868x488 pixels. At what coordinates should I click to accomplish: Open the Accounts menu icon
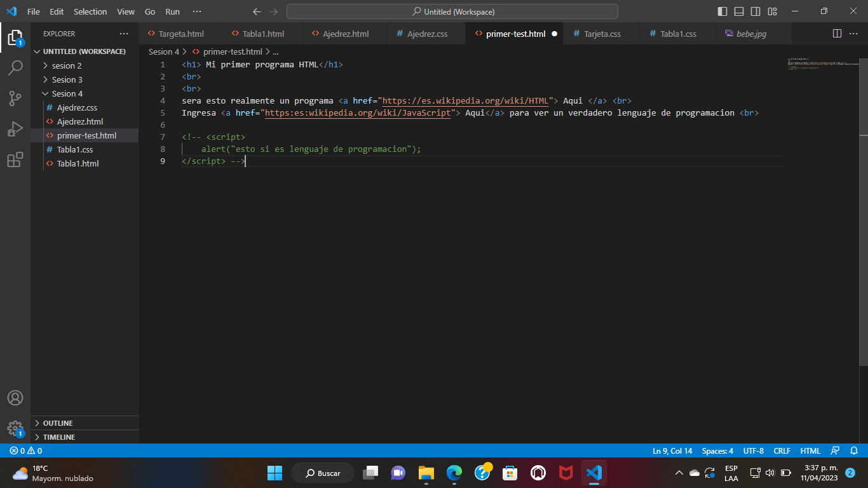click(15, 398)
